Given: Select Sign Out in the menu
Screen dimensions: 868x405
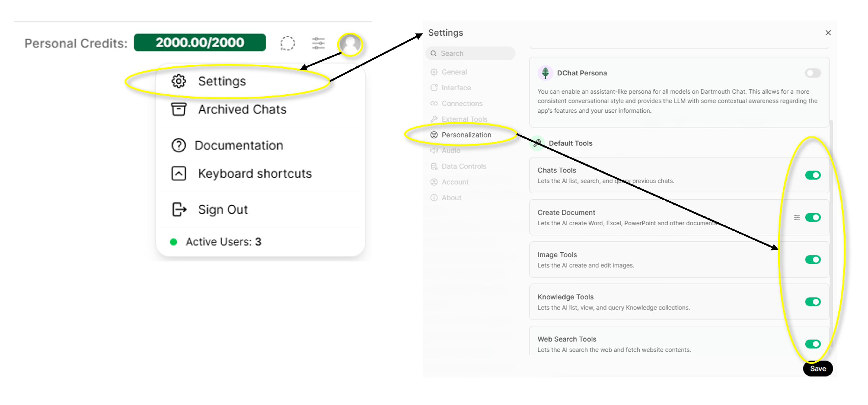Looking at the screenshot, I should (260, 210).
